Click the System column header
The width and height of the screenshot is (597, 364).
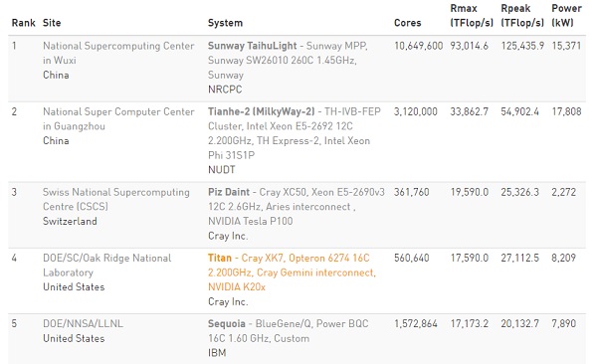point(225,23)
